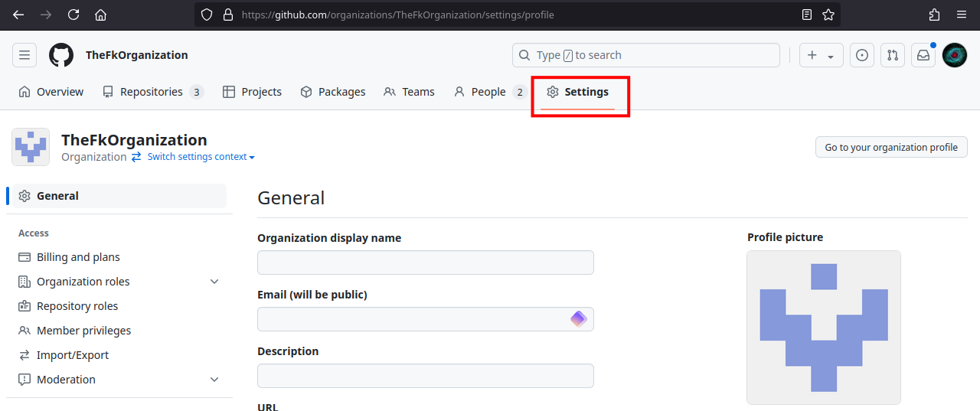Viewport: 980px width, 411px height.
Task: Click the browser forward arrow
Action: click(46, 15)
